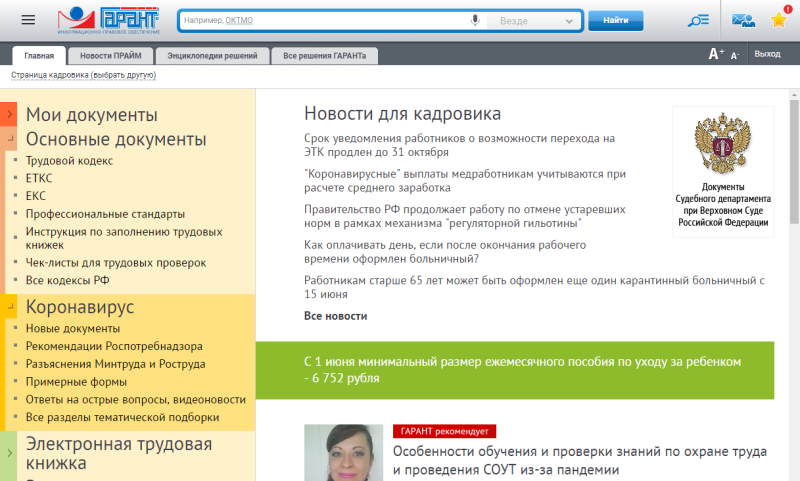Click the GARANT logo
The height and width of the screenshot is (481, 800).
coord(108,20)
